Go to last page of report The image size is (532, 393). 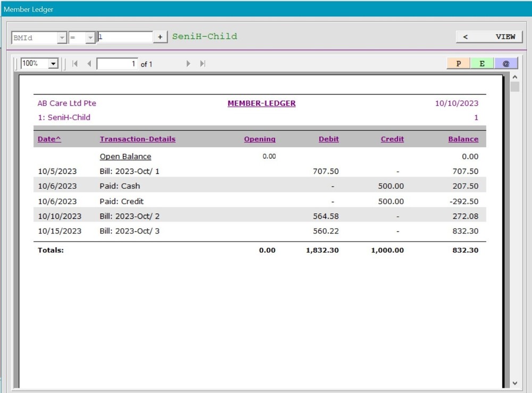pos(203,63)
